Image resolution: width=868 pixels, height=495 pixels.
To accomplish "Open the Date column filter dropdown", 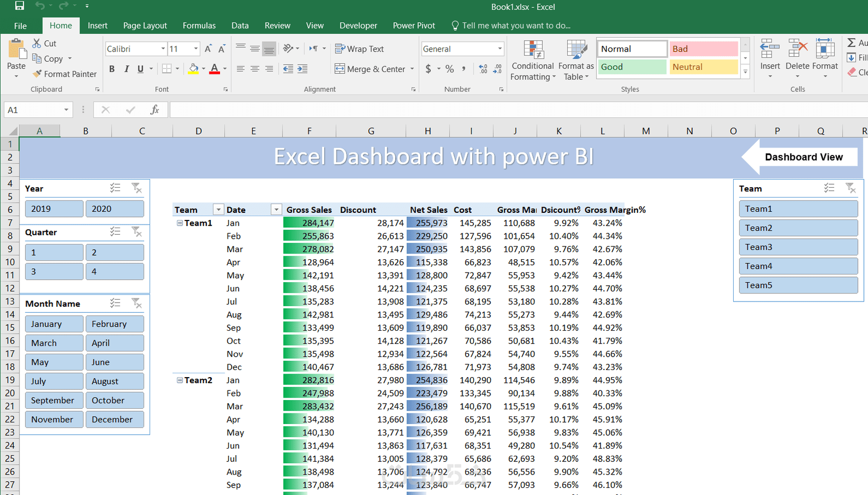I will (x=276, y=210).
